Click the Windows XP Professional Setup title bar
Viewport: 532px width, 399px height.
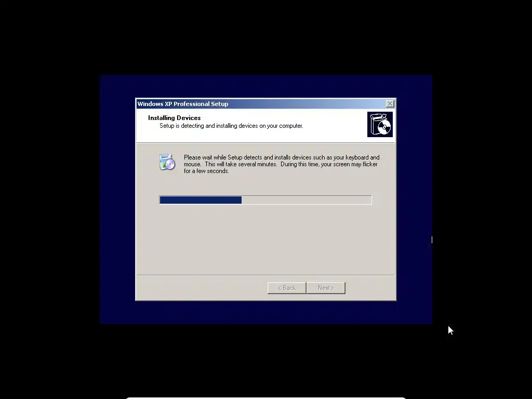[x=265, y=104]
